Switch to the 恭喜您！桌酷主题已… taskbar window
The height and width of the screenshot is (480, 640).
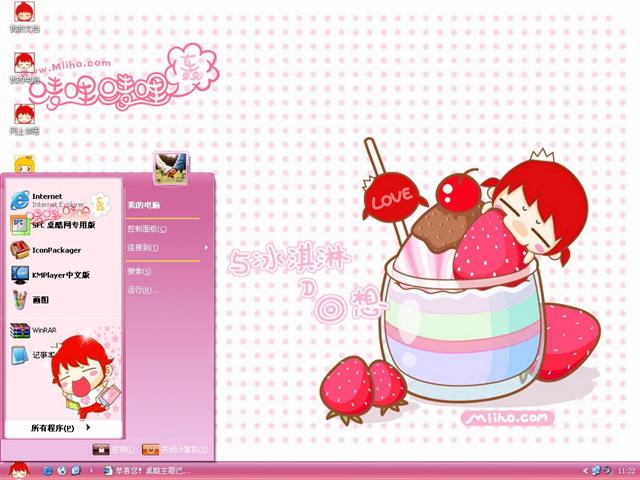(147, 471)
